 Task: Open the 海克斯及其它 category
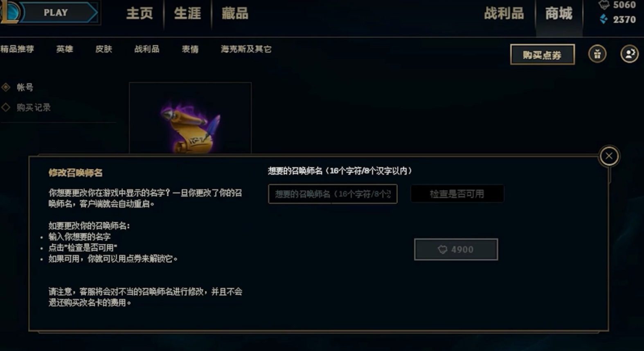[246, 49]
